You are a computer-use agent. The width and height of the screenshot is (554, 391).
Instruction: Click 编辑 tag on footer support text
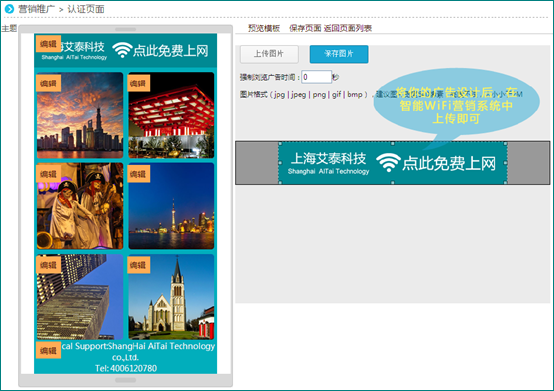(48, 350)
